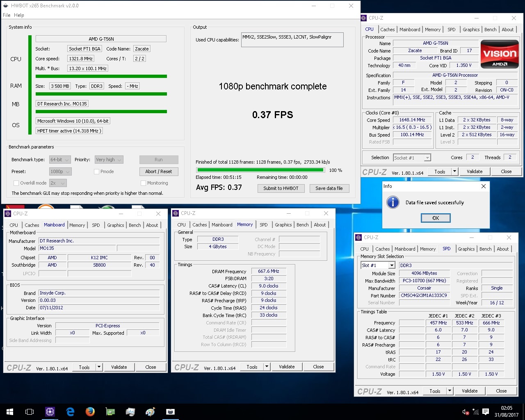Viewport: 525px width, 420px height.
Task: Open the Windows Start menu
Action: 10,411
